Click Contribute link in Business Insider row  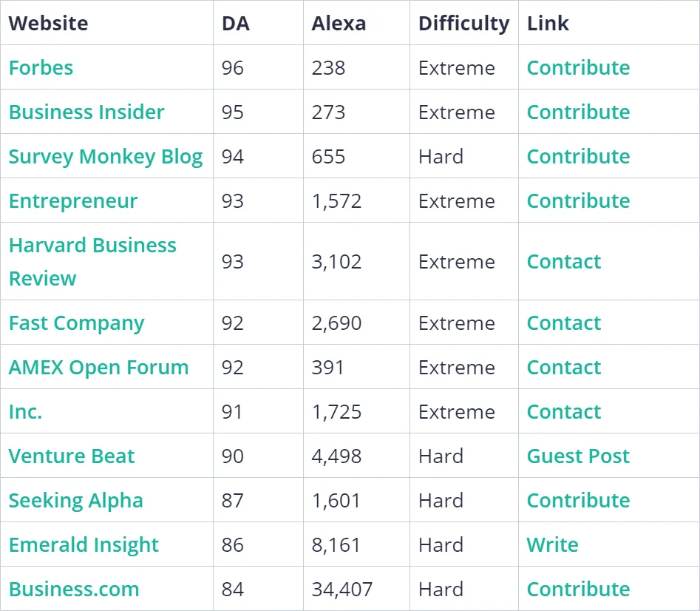[x=578, y=112]
